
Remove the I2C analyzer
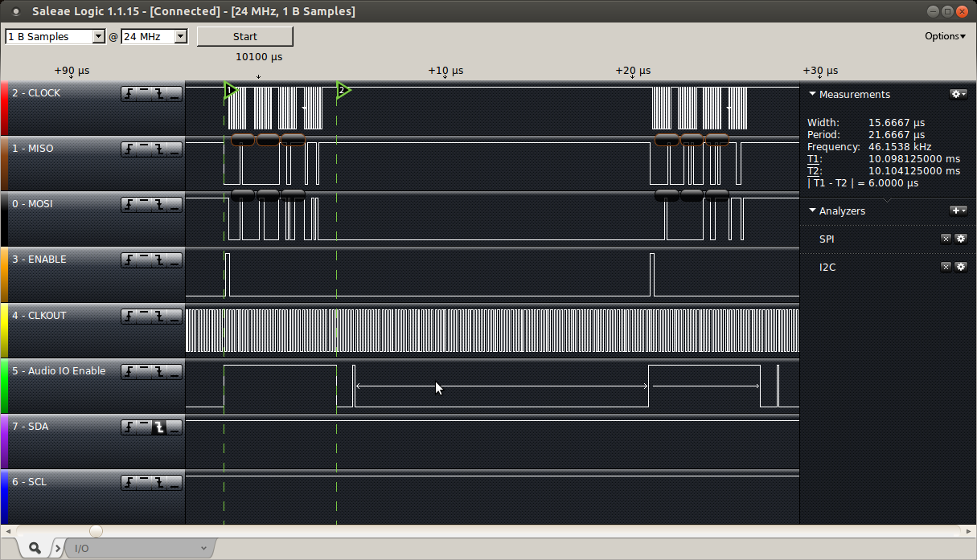click(x=946, y=267)
